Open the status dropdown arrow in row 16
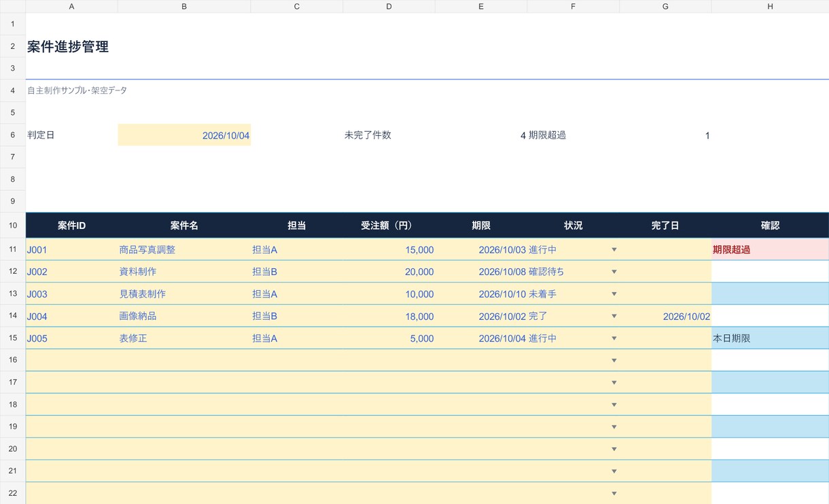Image resolution: width=829 pixels, height=504 pixels. click(x=614, y=361)
